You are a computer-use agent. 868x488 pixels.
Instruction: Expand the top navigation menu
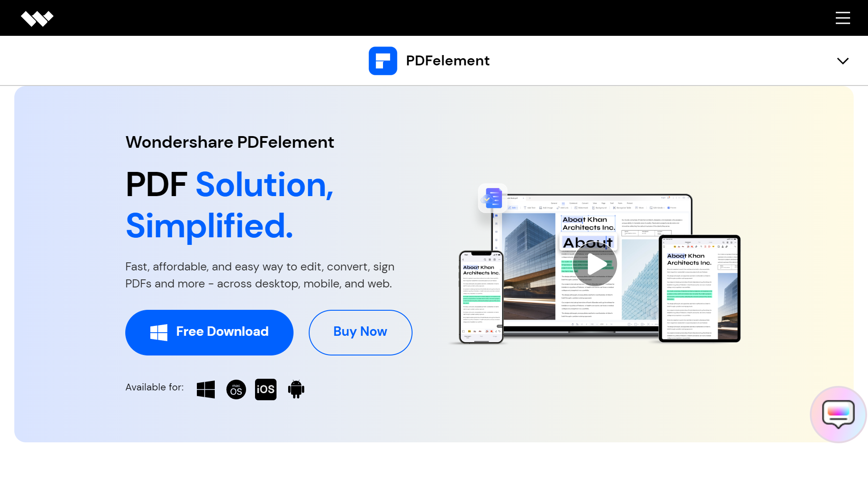point(843,18)
